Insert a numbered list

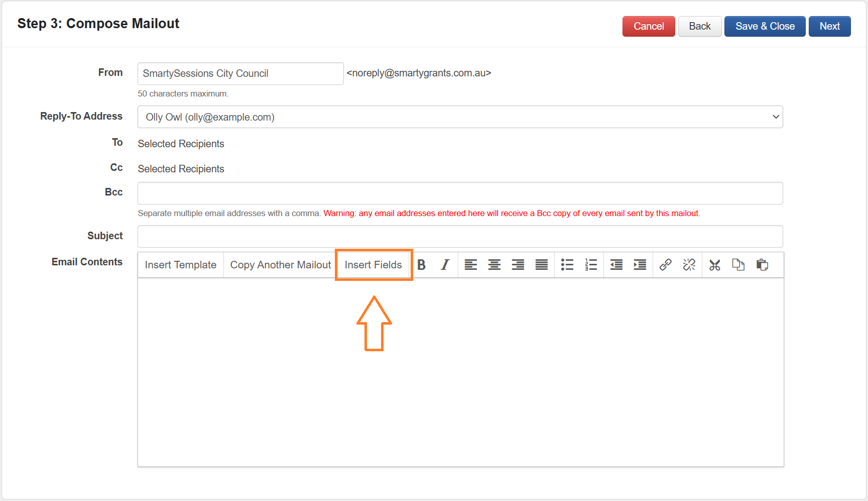[x=591, y=265]
